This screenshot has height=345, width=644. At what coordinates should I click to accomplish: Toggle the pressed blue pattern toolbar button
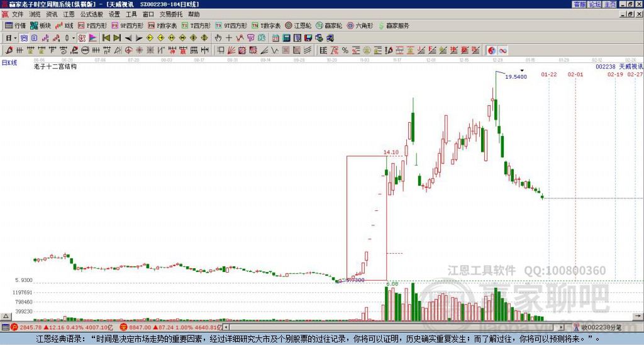pos(24,38)
